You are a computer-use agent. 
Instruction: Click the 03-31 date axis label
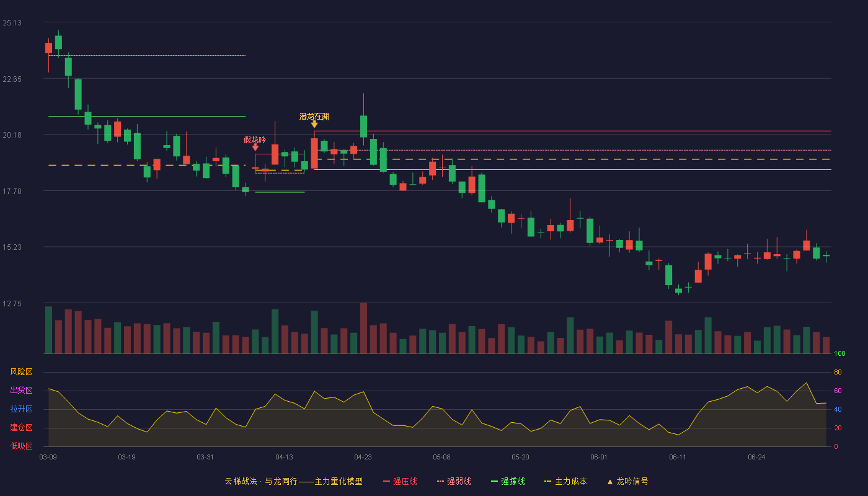[205, 457]
